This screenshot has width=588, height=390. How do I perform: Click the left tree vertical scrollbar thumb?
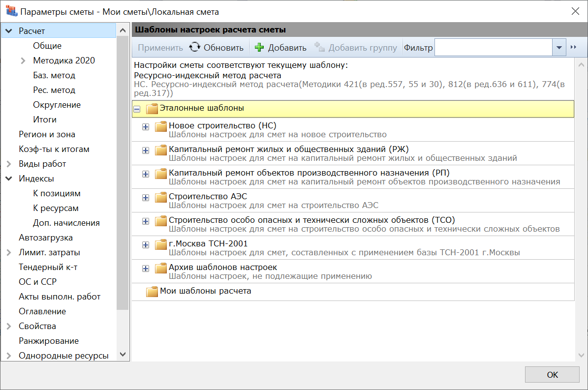tap(123, 173)
